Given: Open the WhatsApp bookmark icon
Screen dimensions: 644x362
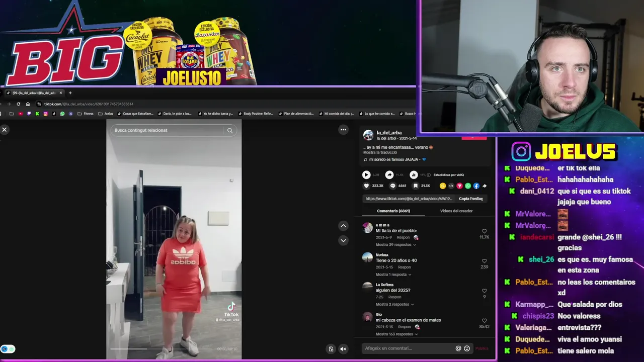Looking at the screenshot, I should (x=62, y=114).
